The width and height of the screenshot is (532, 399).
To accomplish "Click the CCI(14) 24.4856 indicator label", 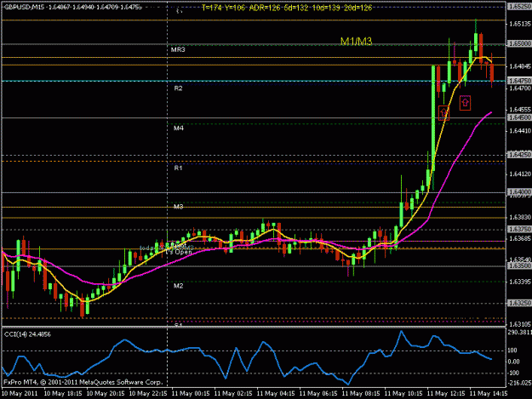I will [27, 334].
